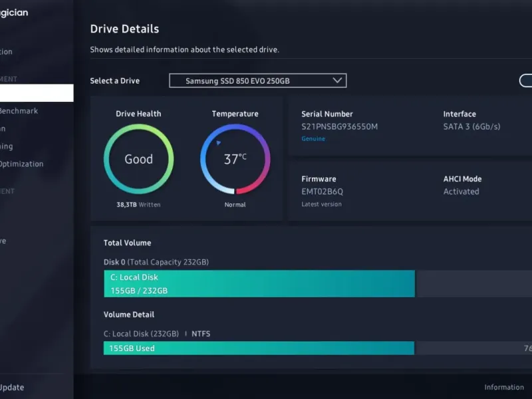This screenshot has width=532, height=399.
Task: Select the highlighted white sidebar item
Action: point(37,93)
